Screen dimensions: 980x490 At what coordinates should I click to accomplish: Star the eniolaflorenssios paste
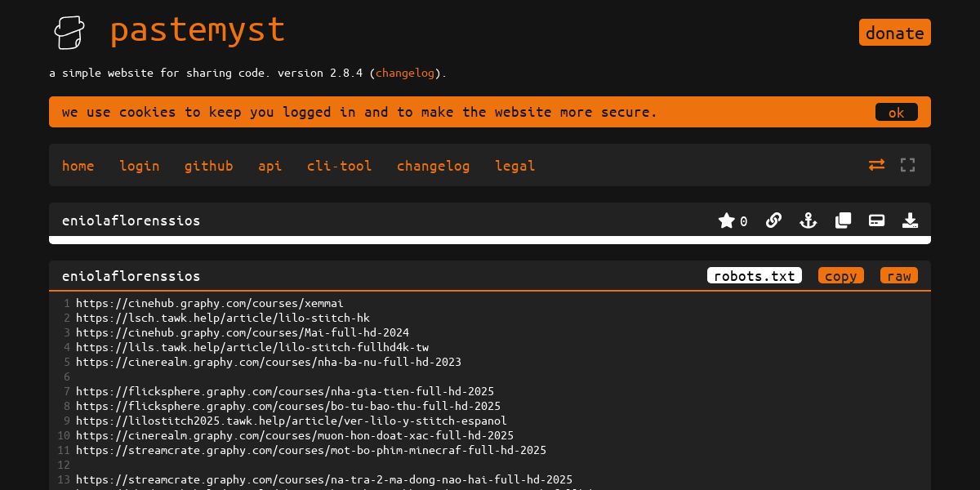726,220
